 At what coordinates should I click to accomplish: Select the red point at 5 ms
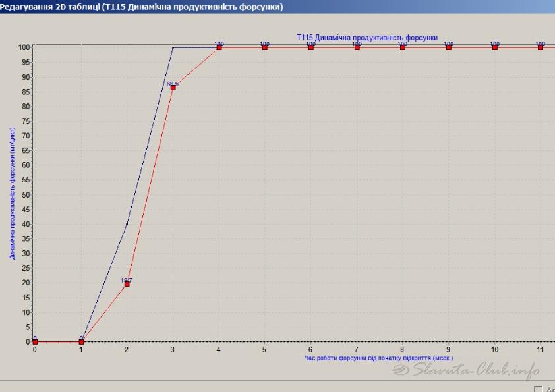click(265, 47)
